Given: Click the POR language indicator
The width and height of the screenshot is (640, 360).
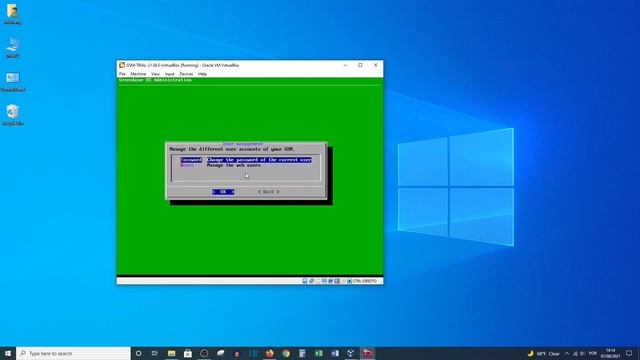Looking at the screenshot, I should [593, 353].
